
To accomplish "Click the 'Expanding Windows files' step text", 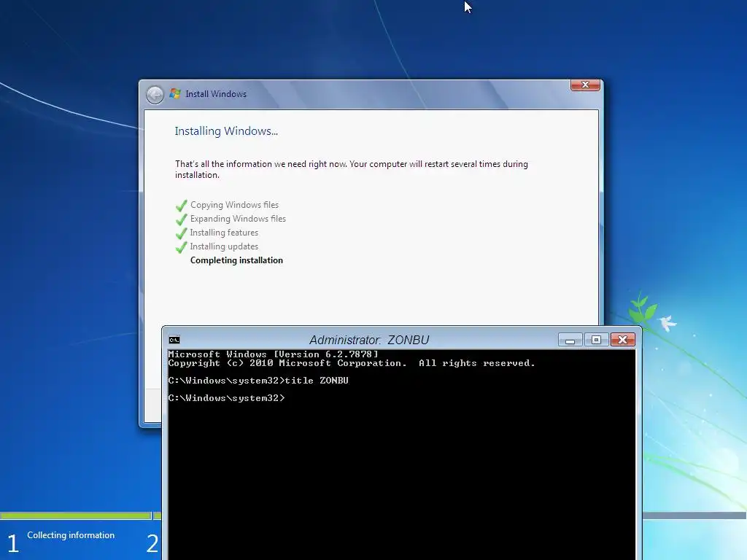I will coord(239,219).
